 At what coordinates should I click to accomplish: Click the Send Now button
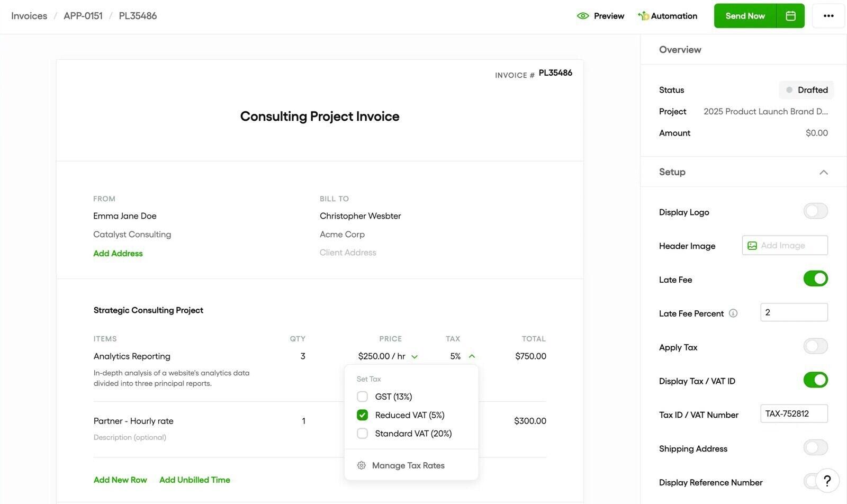click(745, 16)
